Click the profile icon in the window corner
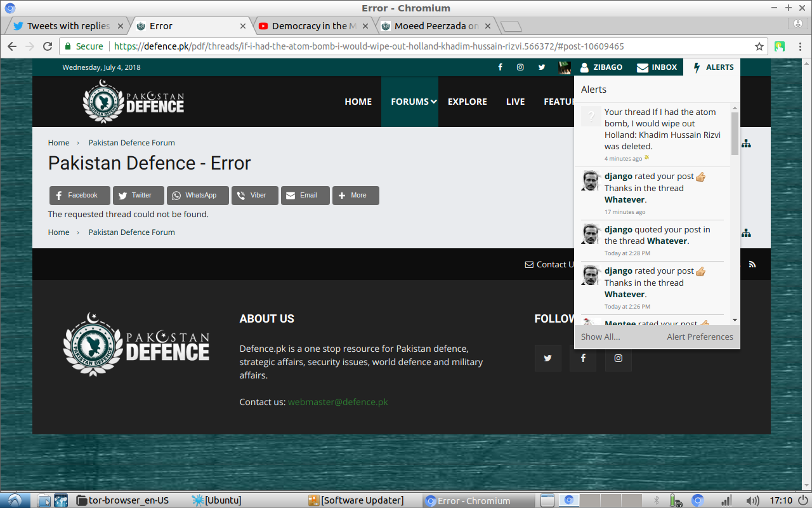 coord(798,23)
